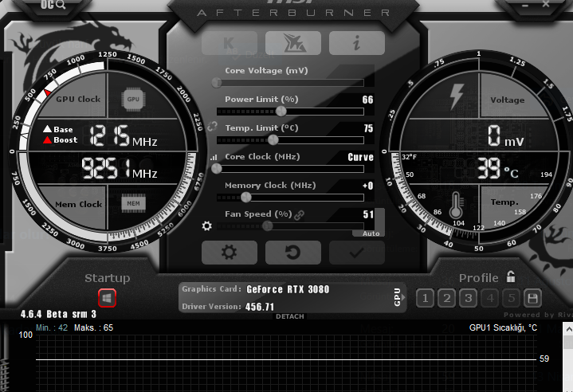Click the Temp. Limit slider handle

(x=273, y=139)
